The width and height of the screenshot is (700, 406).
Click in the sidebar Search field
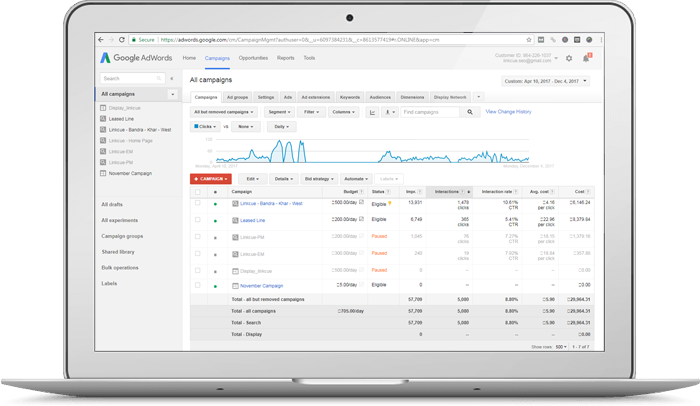(133, 79)
